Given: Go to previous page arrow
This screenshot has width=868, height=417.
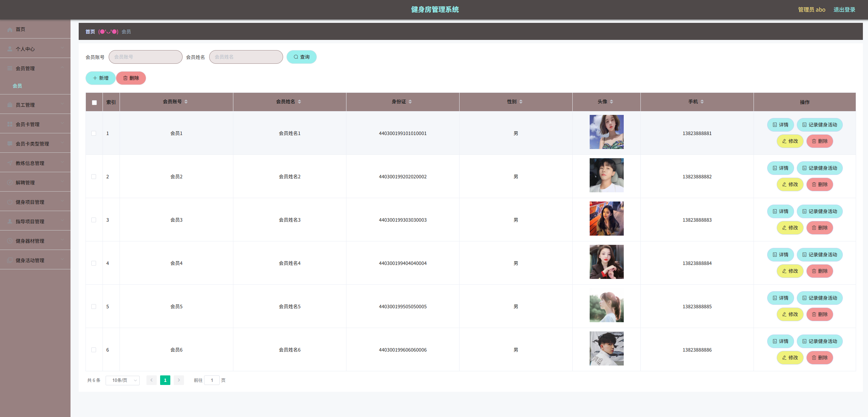Looking at the screenshot, I should (152, 380).
